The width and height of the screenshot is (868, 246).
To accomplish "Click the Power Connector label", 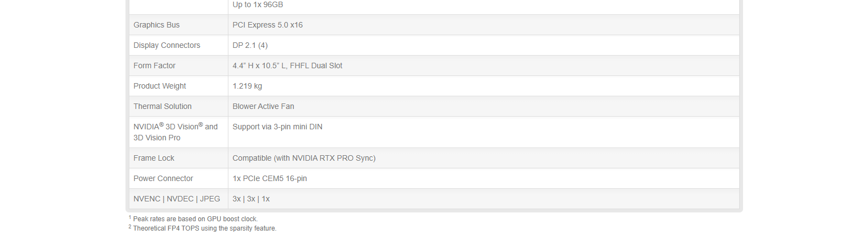I will pos(163,178).
